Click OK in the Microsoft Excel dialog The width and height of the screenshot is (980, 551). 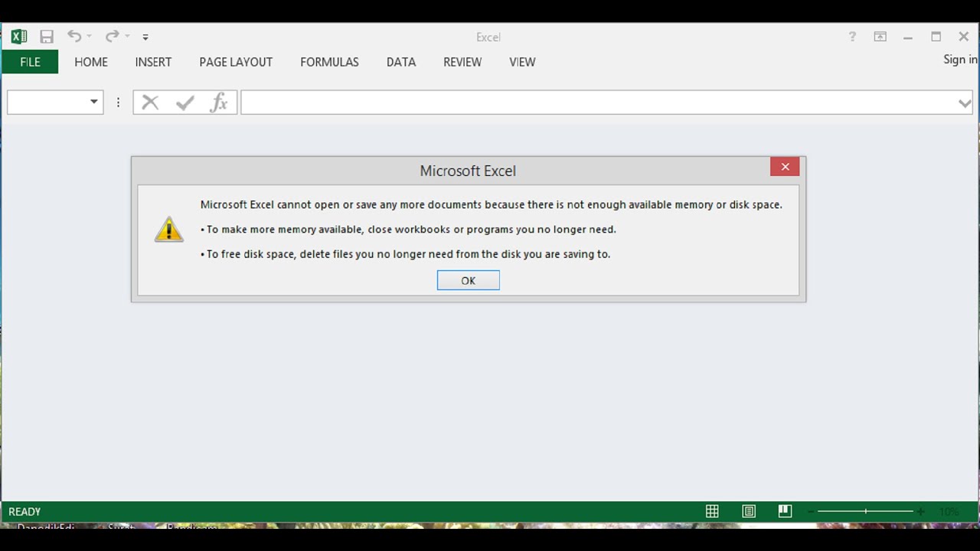pyautogui.click(x=469, y=281)
